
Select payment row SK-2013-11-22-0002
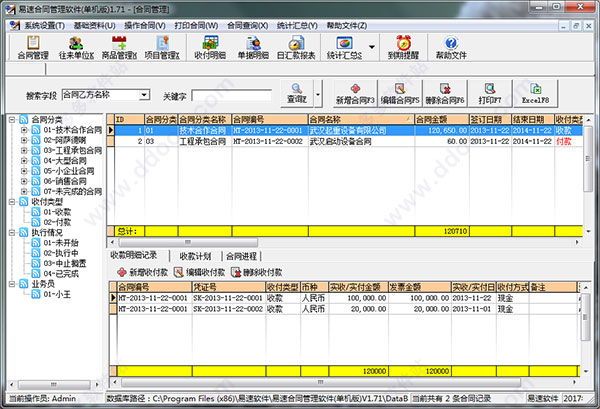[346, 309]
